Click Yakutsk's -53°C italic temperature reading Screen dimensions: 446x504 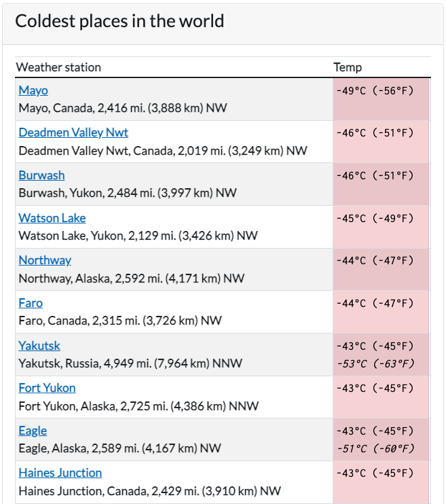point(375,364)
